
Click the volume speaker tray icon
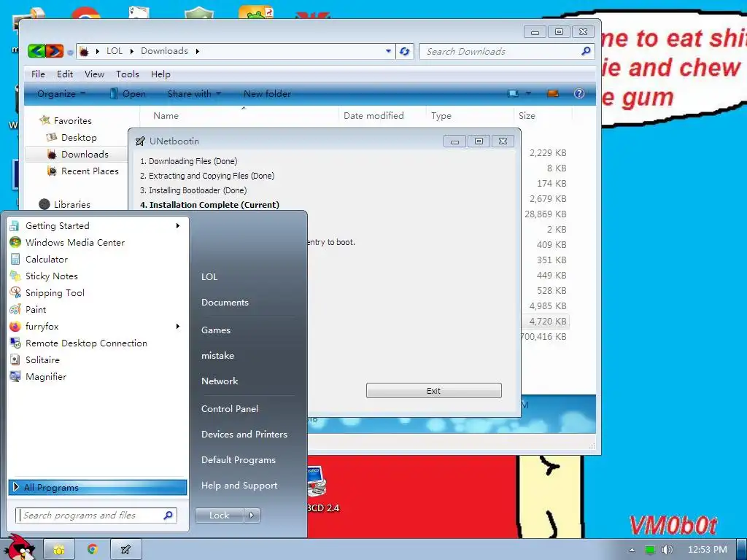667,550
